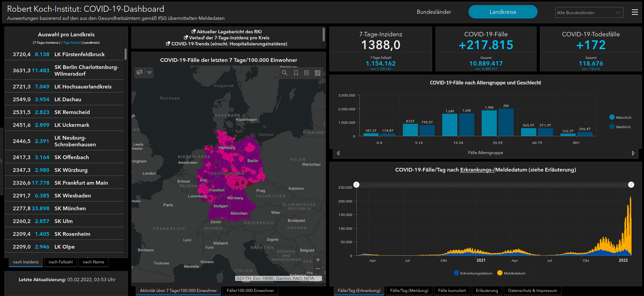Click the Bundesländer view button
644x296 pixels.
[x=434, y=12]
